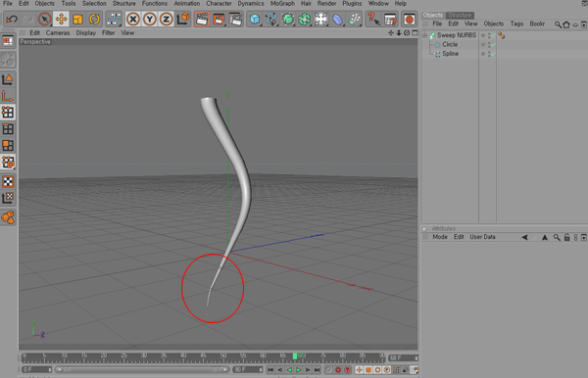Open the viewport Display menu
Image resolution: width=588 pixels, height=378 pixels.
86,33
